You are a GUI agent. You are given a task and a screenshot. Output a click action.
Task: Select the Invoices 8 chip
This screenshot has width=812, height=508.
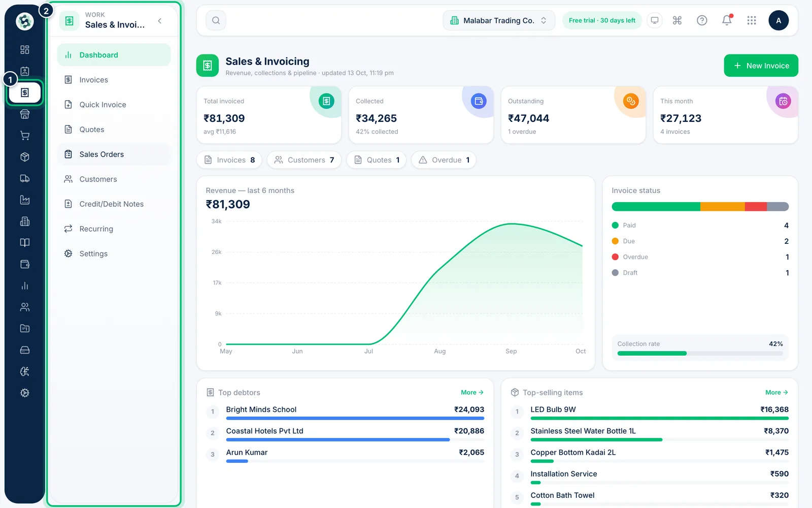click(229, 160)
